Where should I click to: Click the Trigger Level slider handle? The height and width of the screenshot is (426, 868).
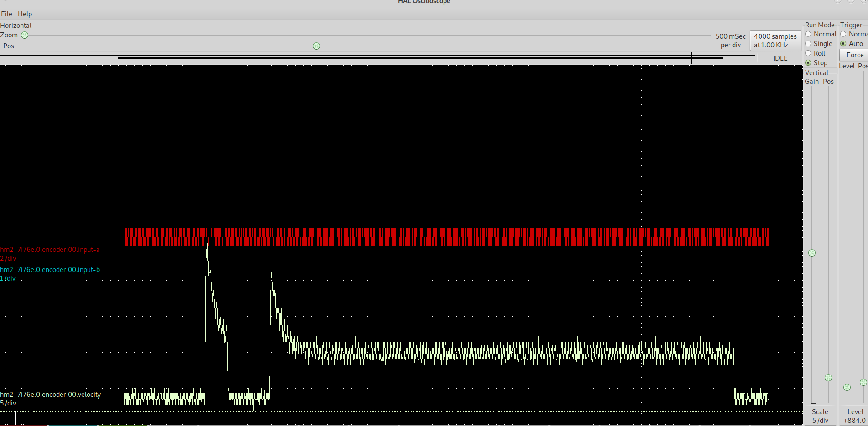tap(847, 387)
